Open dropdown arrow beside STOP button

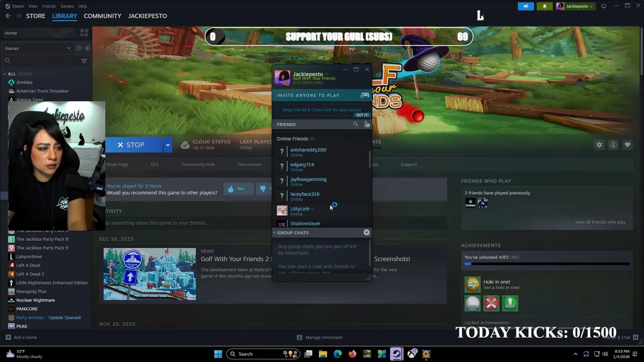point(168,145)
